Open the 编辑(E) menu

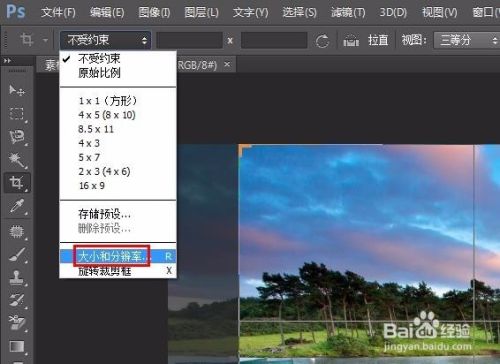107,13
